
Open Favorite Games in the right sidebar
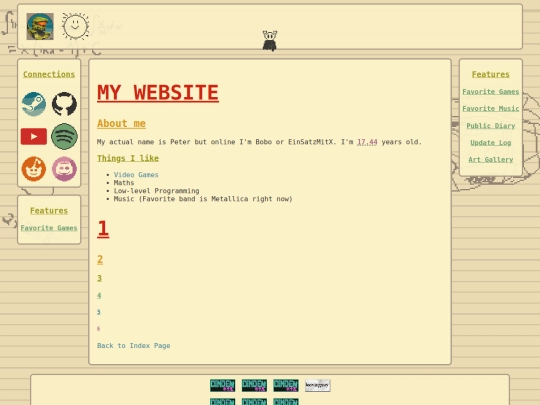pyautogui.click(x=491, y=92)
